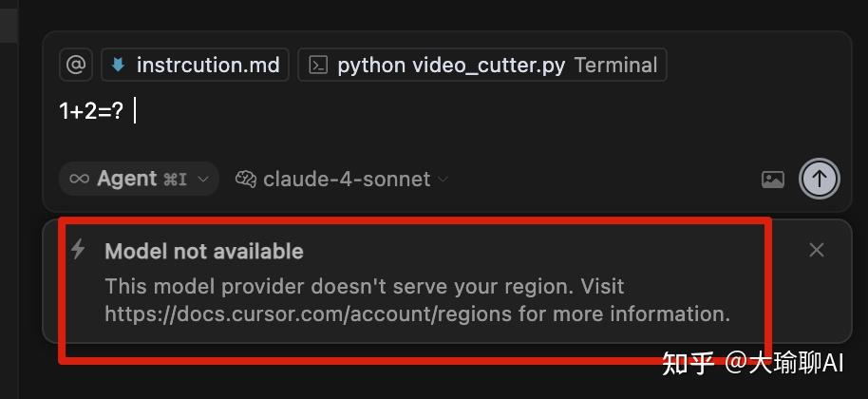Dismiss the Model not available notice
This screenshot has height=399, width=868.
coord(817,250)
